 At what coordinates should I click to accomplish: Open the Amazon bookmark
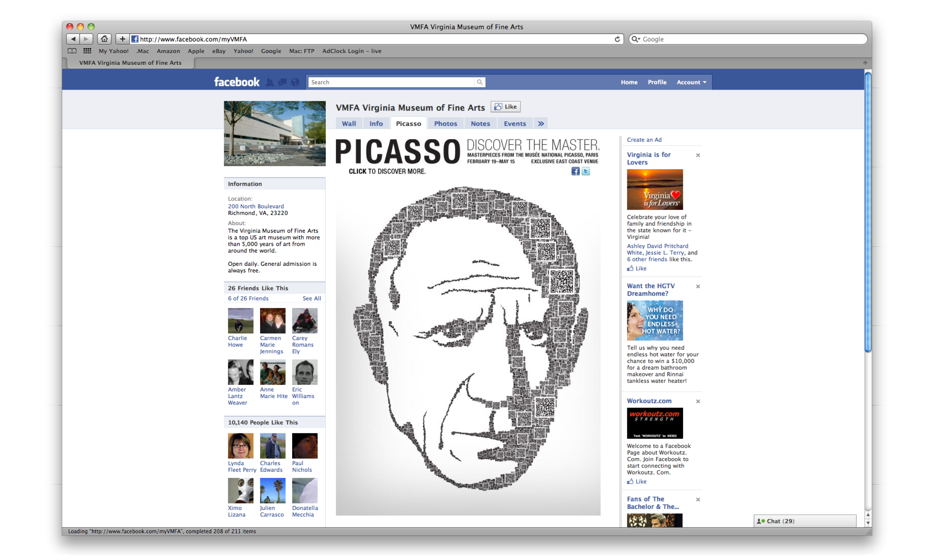click(168, 51)
